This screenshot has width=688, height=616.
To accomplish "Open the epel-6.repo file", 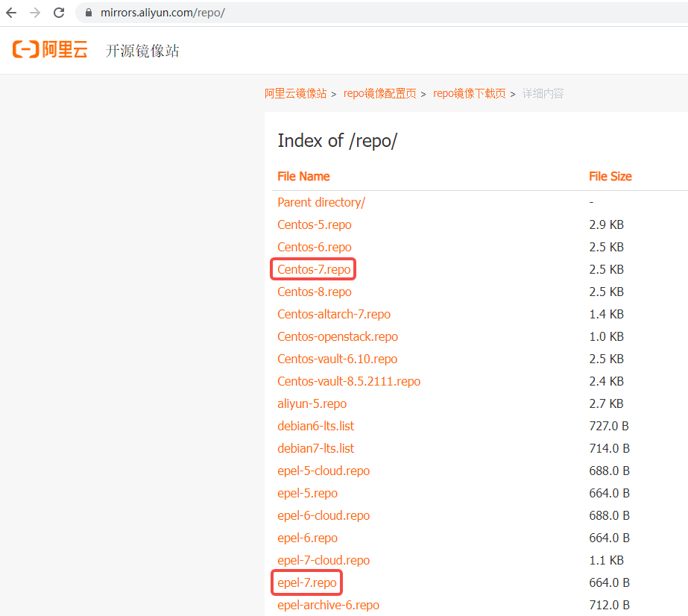I will point(307,538).
